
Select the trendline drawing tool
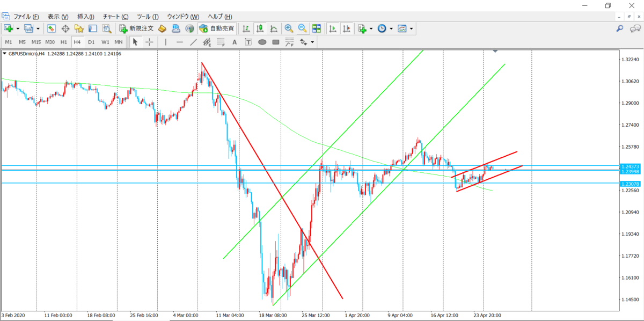(193, 42)
